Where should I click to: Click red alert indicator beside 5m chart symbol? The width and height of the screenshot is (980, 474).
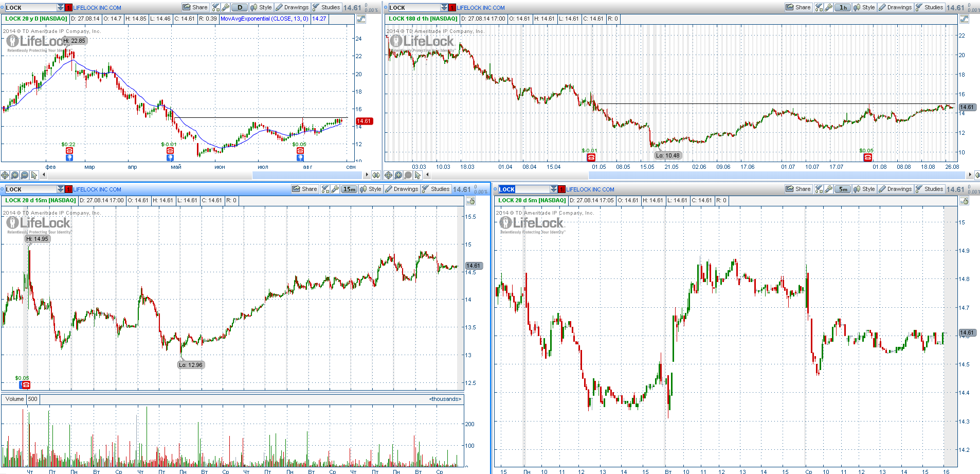point(562,189)
